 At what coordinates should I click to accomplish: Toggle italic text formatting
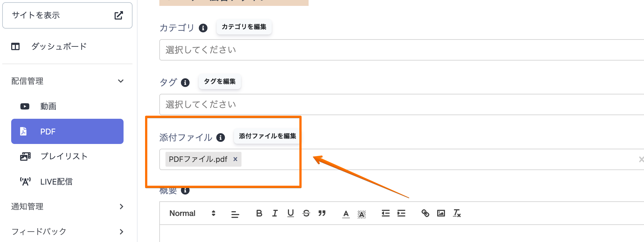click(275, 213)
